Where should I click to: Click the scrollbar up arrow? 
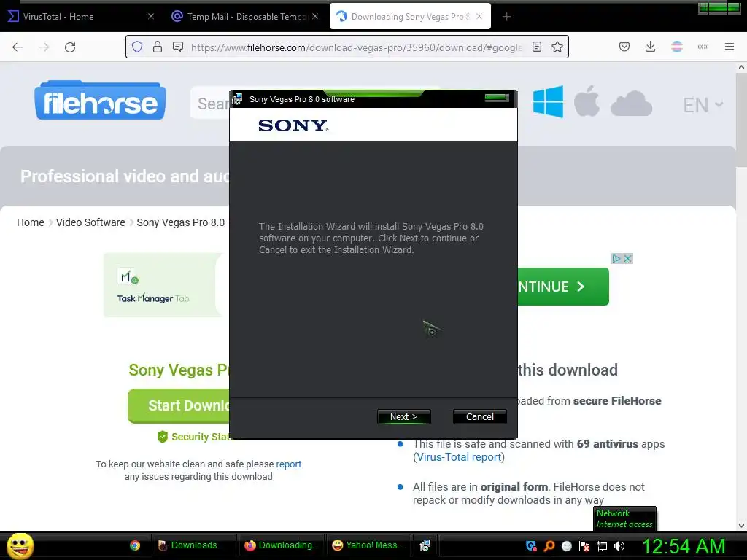point(741,67)
